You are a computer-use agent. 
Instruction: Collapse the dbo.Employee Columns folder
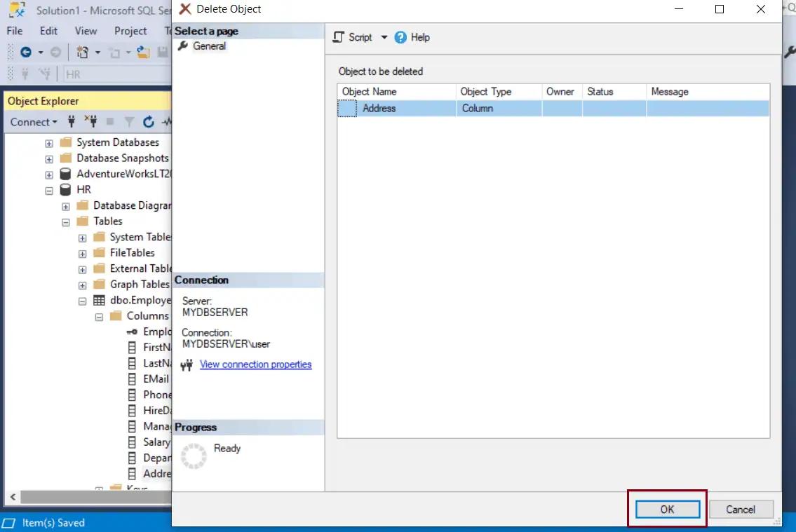[x=99, y=316]
